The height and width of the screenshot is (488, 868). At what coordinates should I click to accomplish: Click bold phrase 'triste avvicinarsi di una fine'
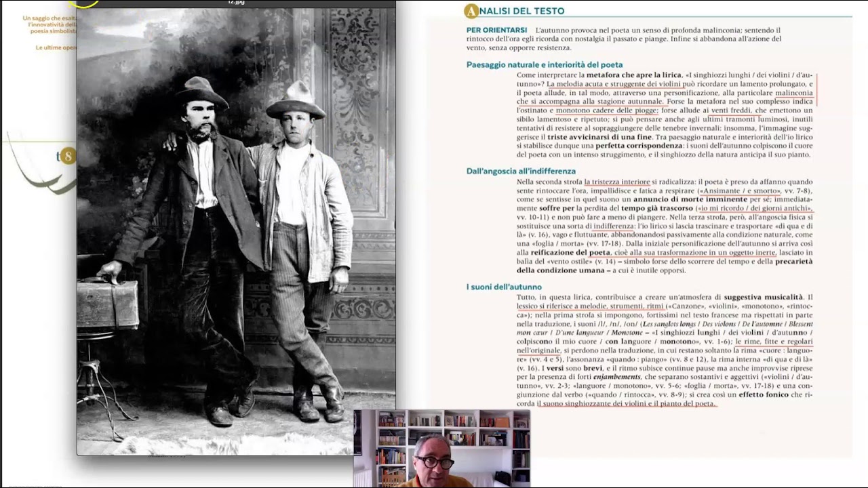[x=601, y=137]
